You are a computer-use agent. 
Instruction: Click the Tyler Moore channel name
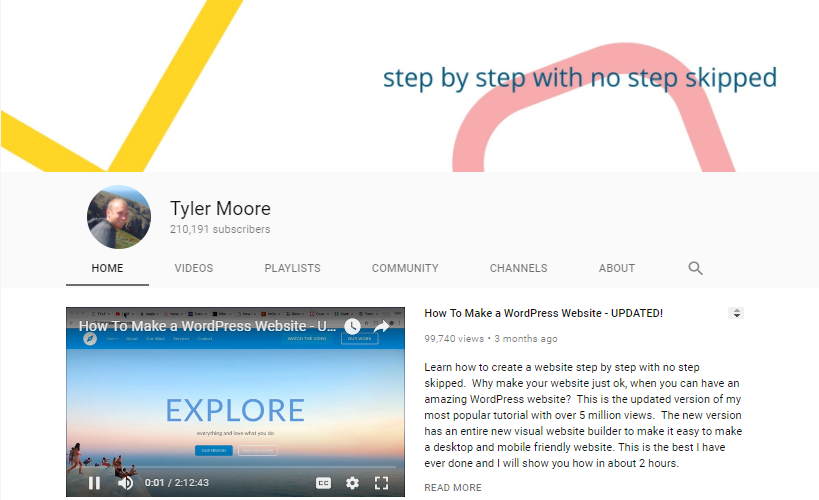coord(220,208)
